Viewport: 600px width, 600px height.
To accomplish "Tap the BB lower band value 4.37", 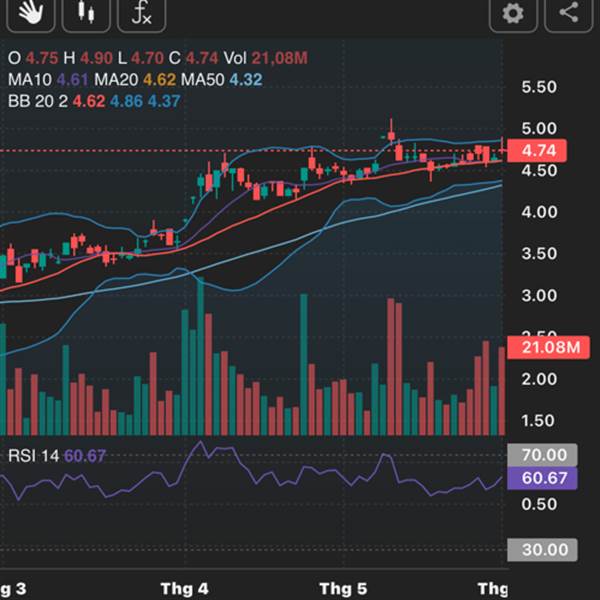I will [x=164, y=101].
